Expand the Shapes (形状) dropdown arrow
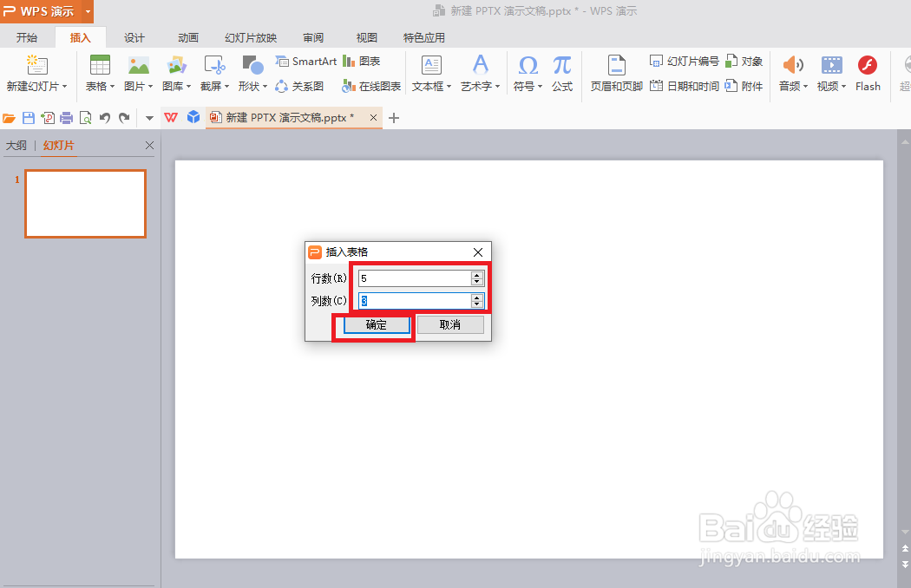The width and height of the screenshot is (911, 588). point(265,87)
